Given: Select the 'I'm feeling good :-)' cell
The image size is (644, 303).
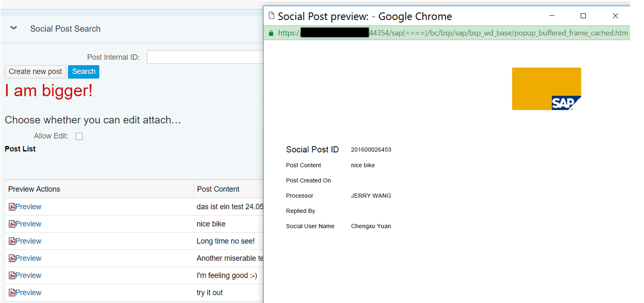Looking at the screenshot, I should pyautogui.click(x=228, y=275).
